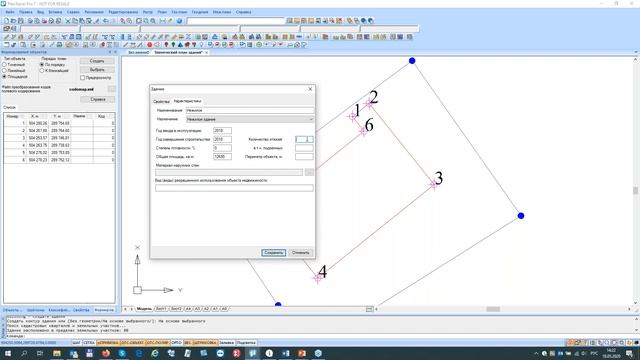The height and width of the screenshot is (360, 640).
Task: Switch to Без имени0 document tab
Action: click(x=139, y=52)
